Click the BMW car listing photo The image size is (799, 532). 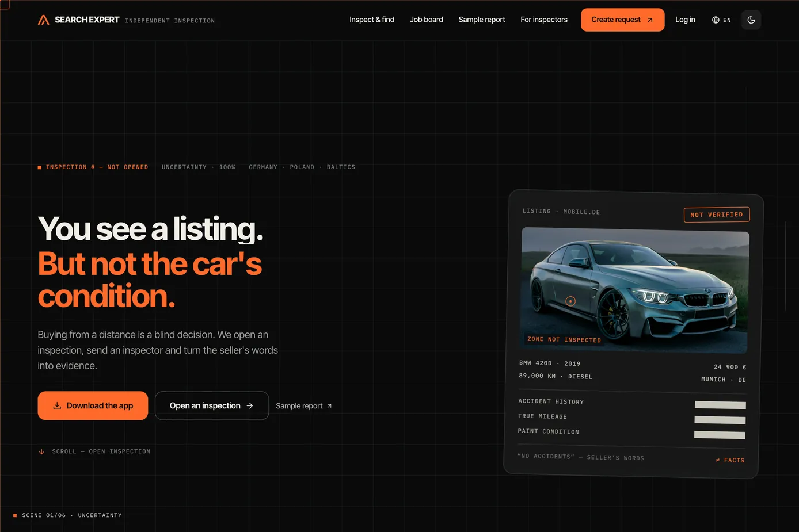[634, 290]
